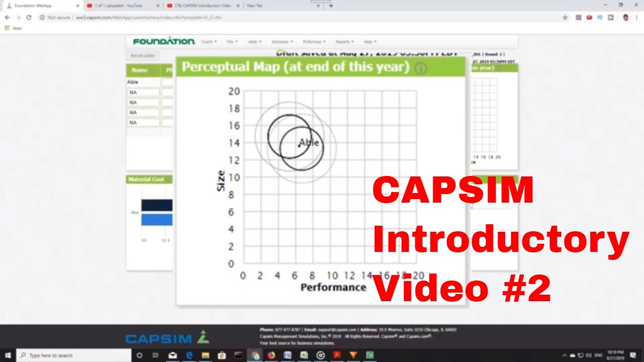Close the Foundation WebApp tab
The height and width of the screenshot is (362, 644).
[x=77, y=6]
